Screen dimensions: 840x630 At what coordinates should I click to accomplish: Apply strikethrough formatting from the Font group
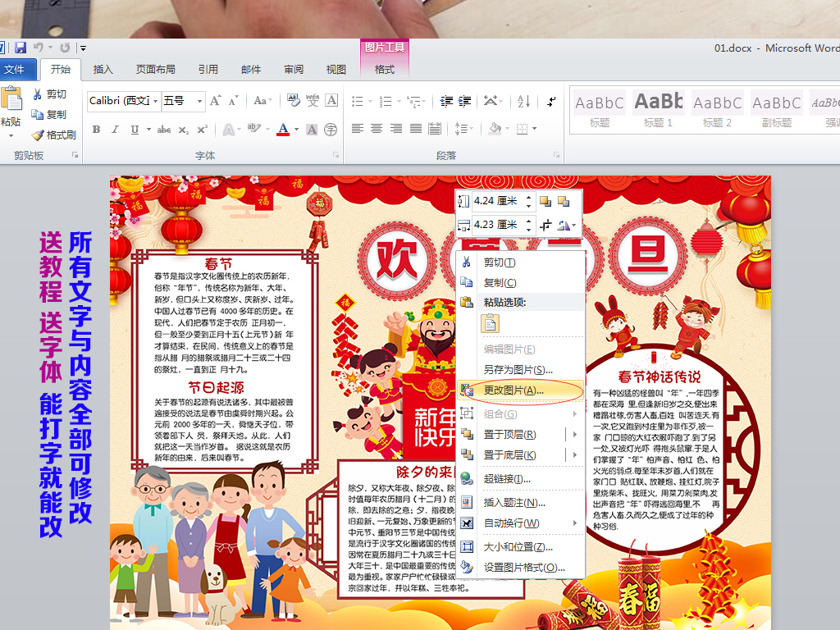point(164,130)
